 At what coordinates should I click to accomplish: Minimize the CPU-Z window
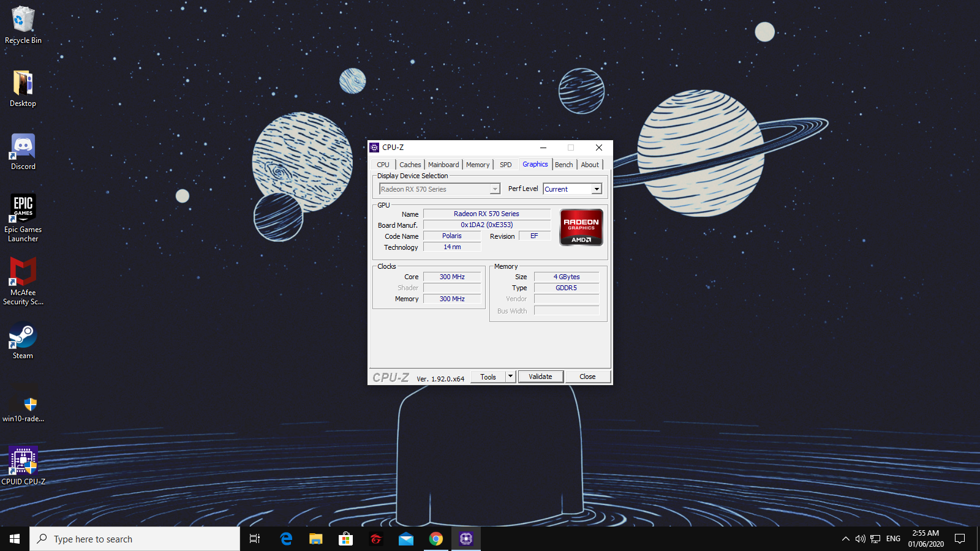(x=543, y=148)
